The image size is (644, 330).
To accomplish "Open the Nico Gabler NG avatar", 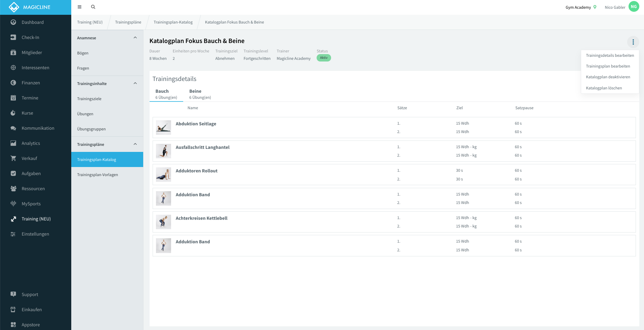I will (x=634, y=7).
